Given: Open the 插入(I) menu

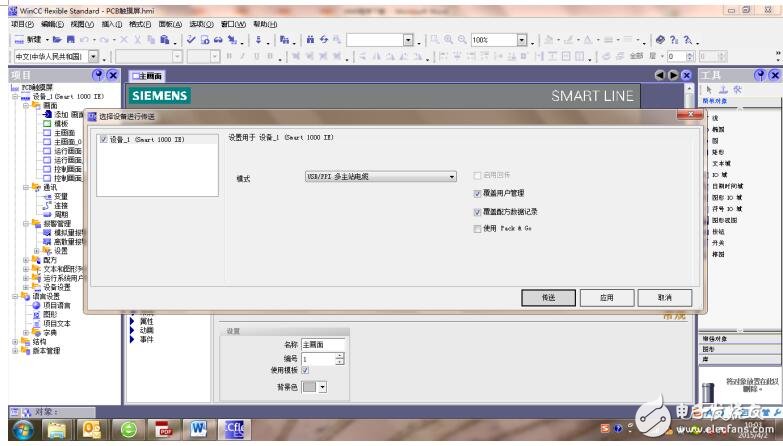Looking at the screenshot, I should coord(112,24).
